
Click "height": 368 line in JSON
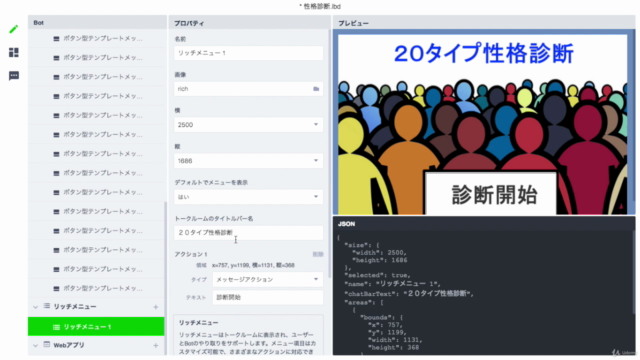pos(393,347)
